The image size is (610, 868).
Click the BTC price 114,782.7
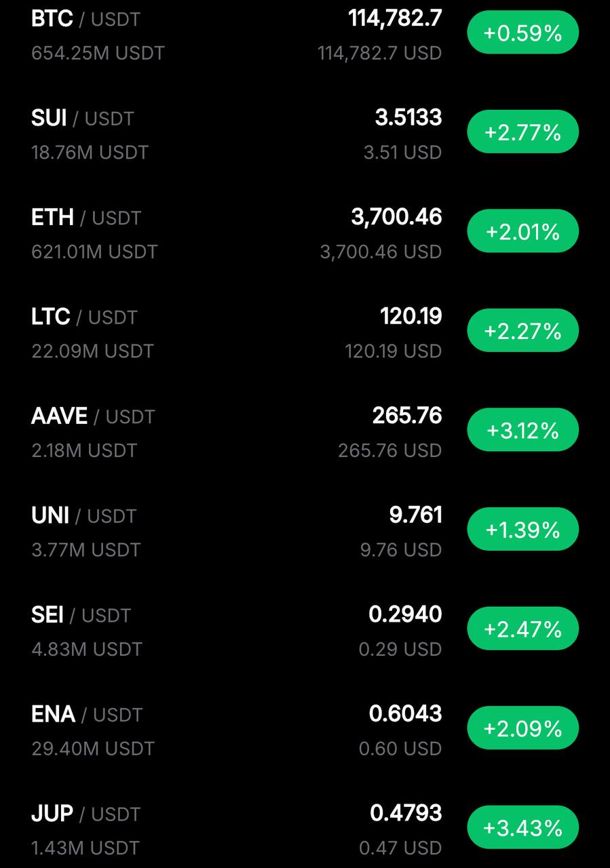point(395,18)
